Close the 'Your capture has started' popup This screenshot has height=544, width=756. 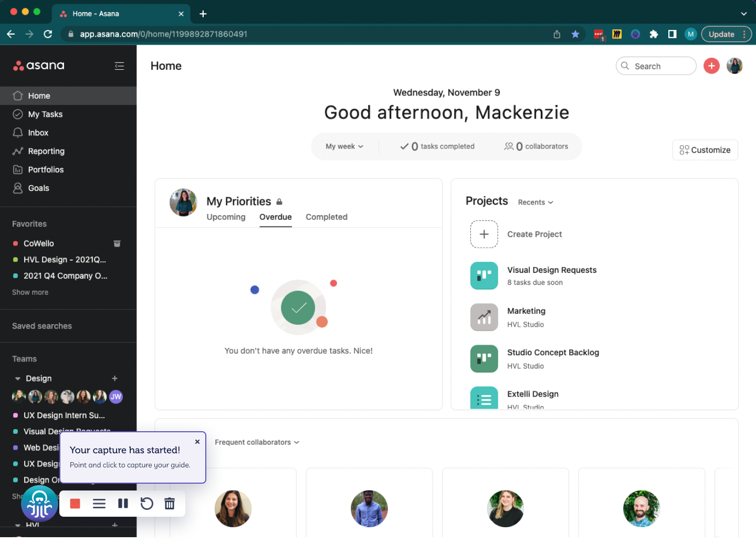pyautogui.click(x=197, y=442)
